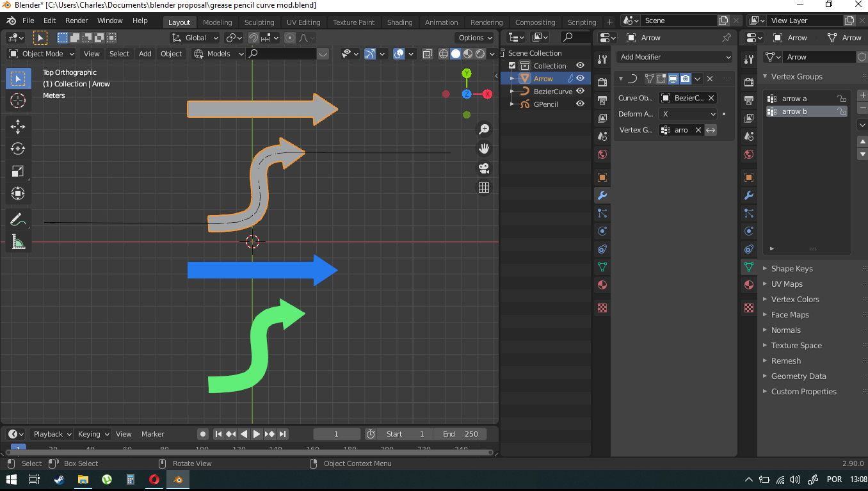Toggle camera view icon in viewport

pyautogui.click(x=484, y=168)
